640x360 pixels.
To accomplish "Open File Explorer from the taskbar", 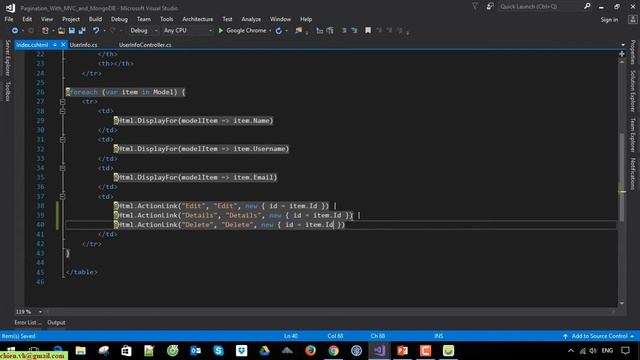I will 80,351.
